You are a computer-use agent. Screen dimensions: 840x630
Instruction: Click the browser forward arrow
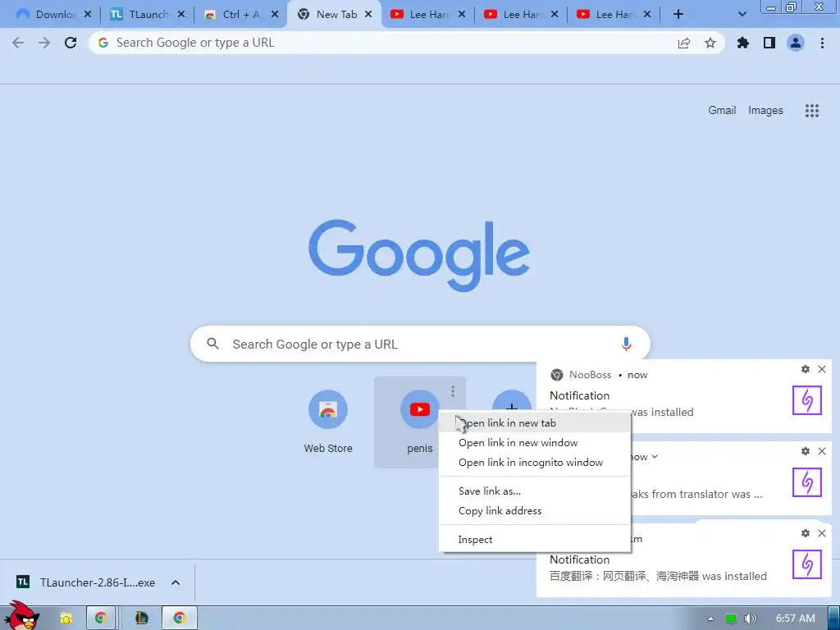[44, 43]
